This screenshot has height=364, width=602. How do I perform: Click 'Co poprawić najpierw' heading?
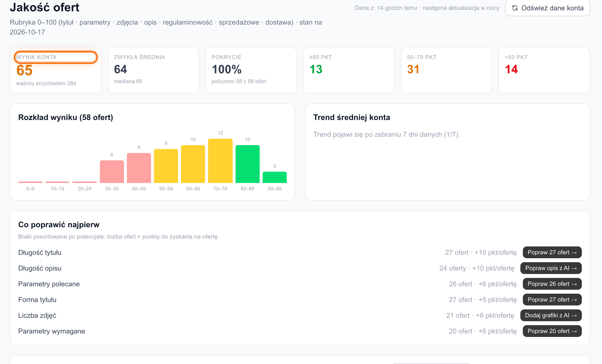(x=59, y=225)
